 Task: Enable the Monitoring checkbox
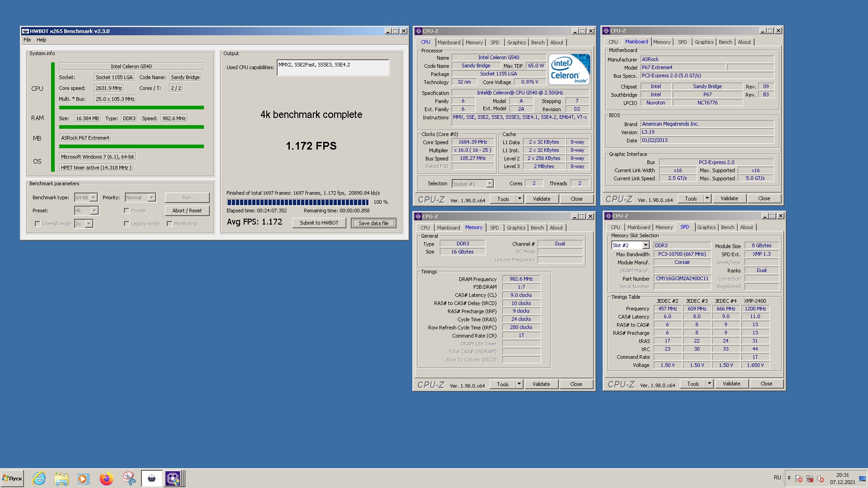point(170,224)
